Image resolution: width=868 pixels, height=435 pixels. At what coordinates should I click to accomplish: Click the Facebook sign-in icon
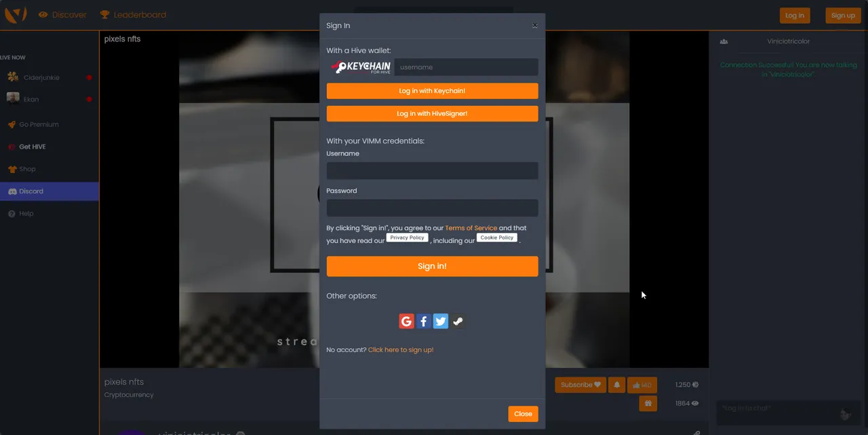click(423, 322)
